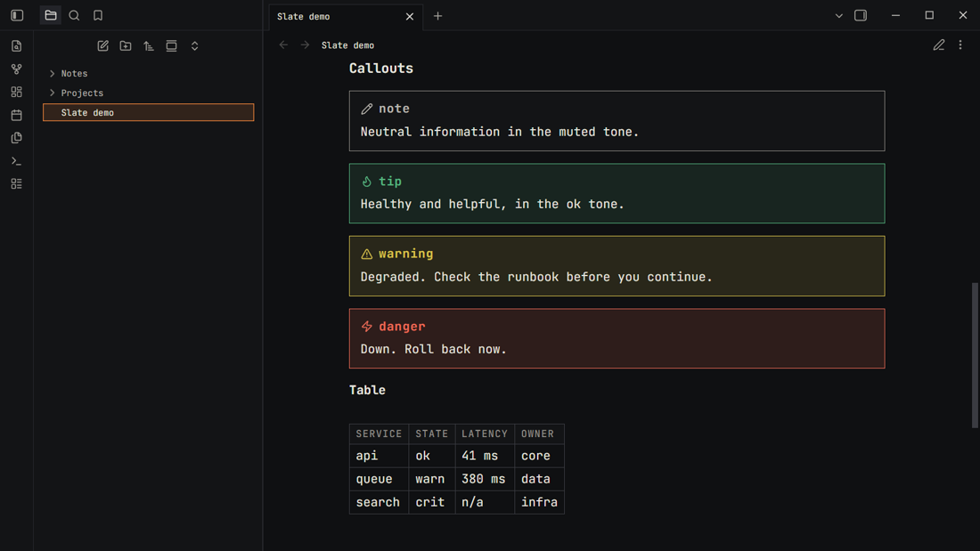Open the more options menu
980x551 pixels.
(960, 45)
